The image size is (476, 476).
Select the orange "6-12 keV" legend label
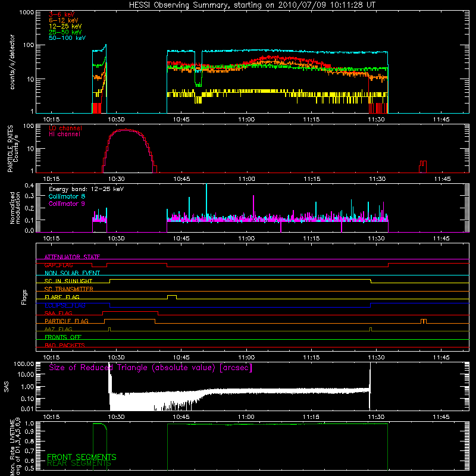coord(64,20)
